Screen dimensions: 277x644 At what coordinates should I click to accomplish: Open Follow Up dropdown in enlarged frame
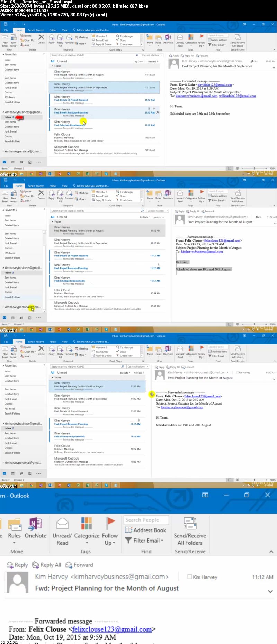[110, 532]
